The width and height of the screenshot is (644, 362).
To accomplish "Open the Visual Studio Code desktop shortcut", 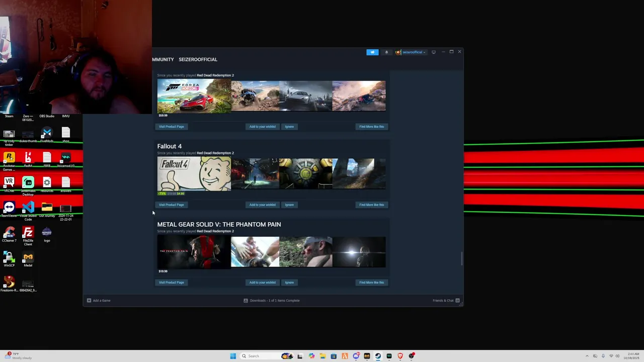I will (x=28, y=211).
